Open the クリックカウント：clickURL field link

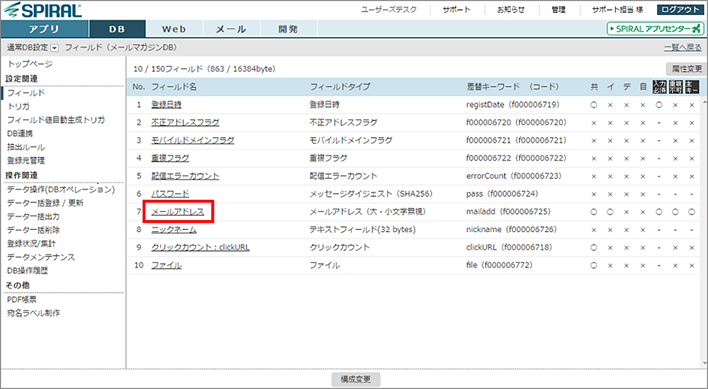pos(200,247)
